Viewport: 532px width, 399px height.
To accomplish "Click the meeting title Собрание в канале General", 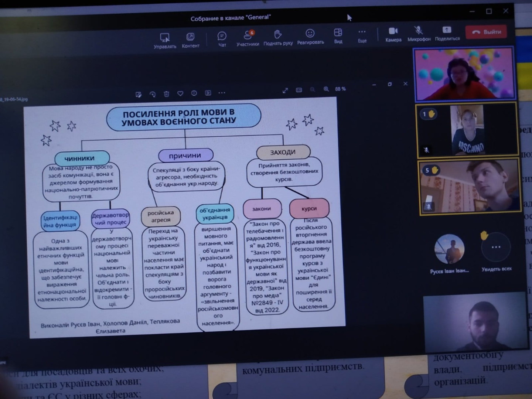I will click(231, 18).
